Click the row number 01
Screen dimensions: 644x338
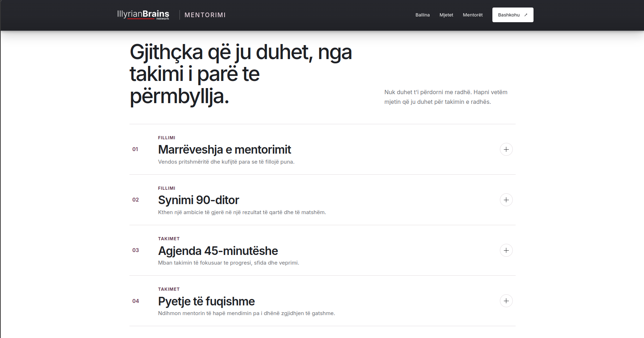(x=135, y=149)
